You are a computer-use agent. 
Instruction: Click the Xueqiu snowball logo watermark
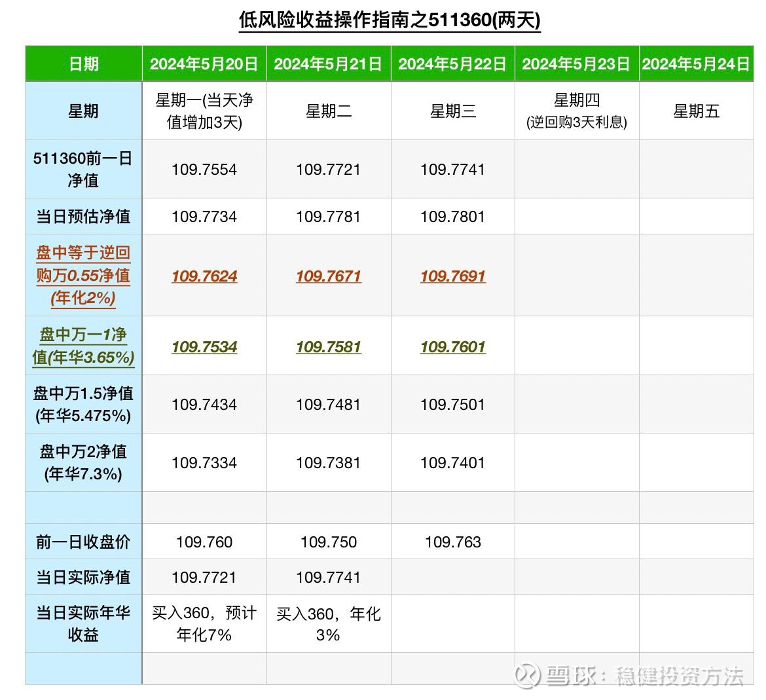click(x=527, y=676)
